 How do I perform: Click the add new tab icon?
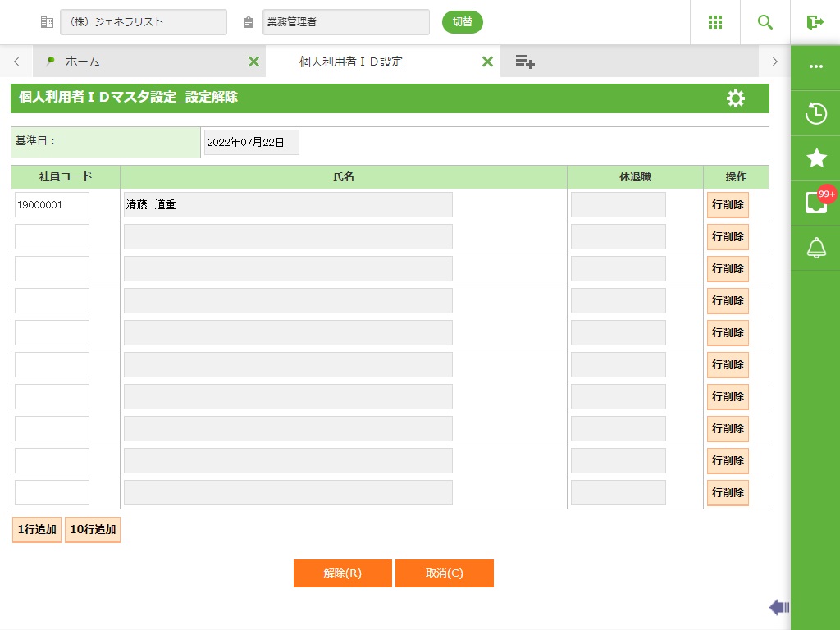pyautogui.click(x=525, y=62)
